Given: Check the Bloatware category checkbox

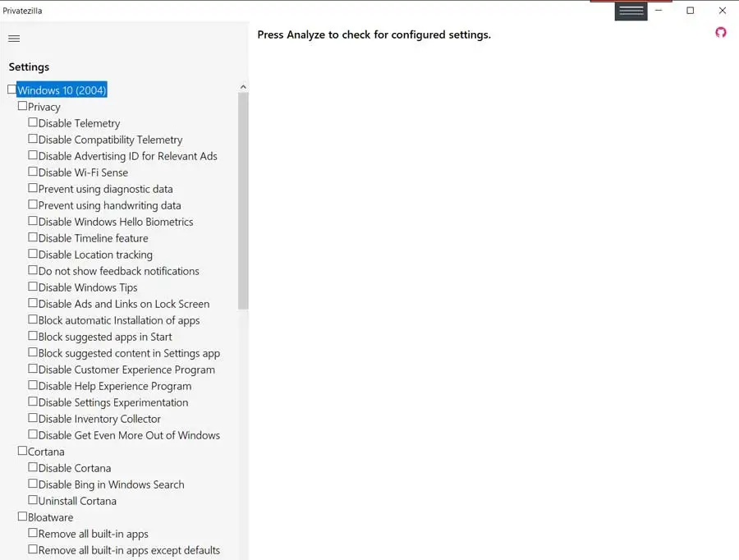Looking at the screenshot, I should click(x=22, y=516).
